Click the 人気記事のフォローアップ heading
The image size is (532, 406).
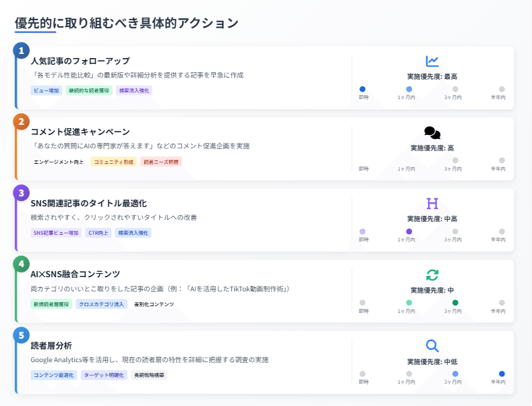(80, 61)
